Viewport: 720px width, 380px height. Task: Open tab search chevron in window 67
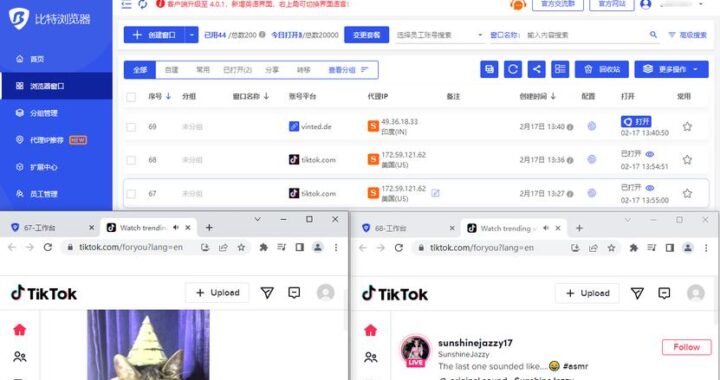tap(258, 219)
